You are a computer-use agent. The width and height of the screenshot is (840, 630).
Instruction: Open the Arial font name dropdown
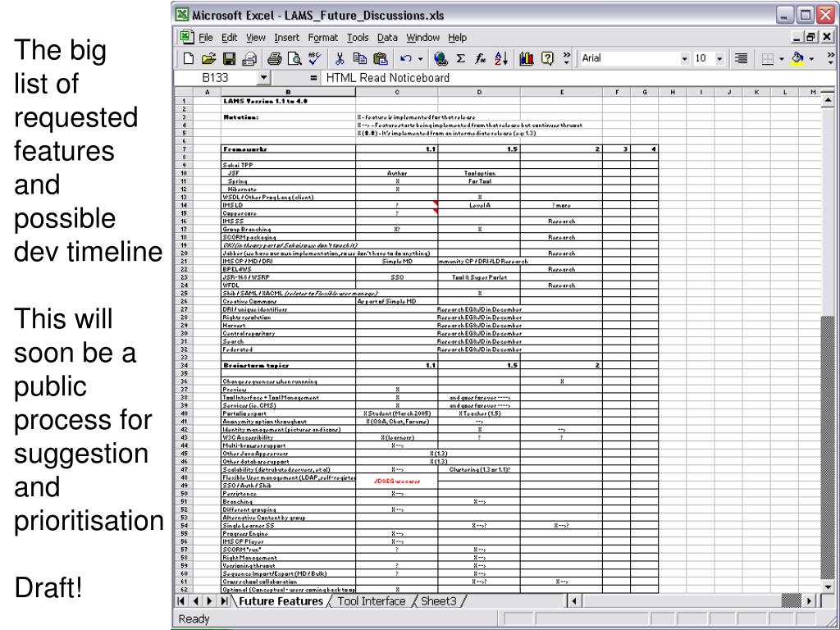coord(685,58)
